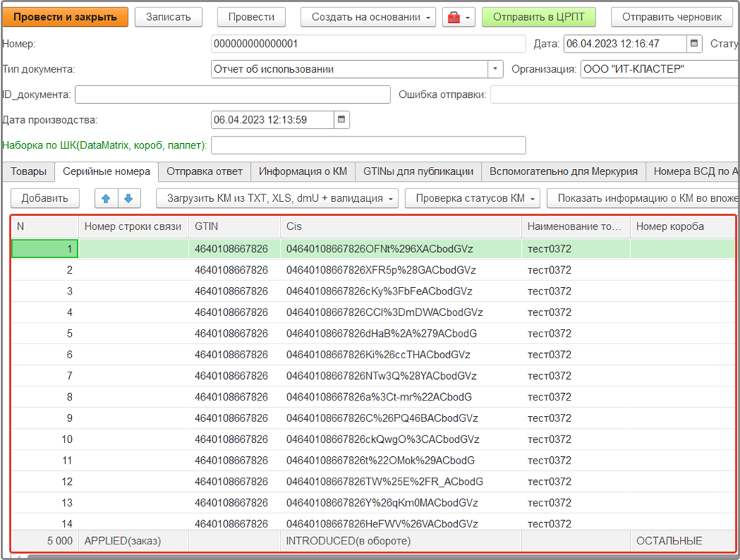Click the APPLIED(заказ) footer cell
Screen dimensions: 740x560
tap(134, 541)
